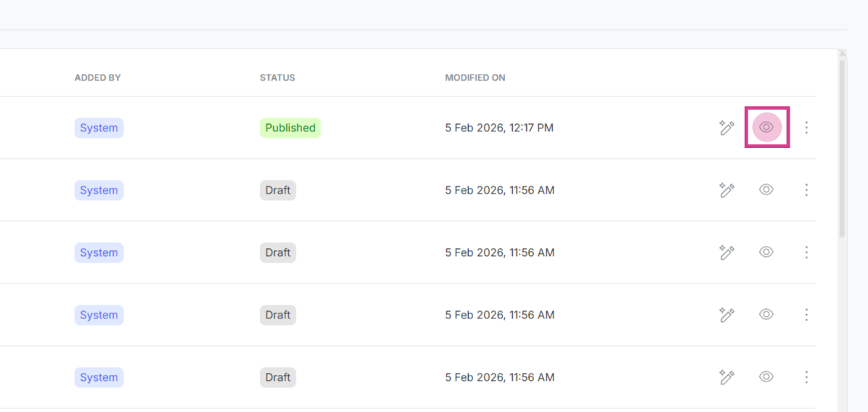Screen dimensions: 868x412
Task: Click the magic wand icon in the Published row
Action: 727,128
